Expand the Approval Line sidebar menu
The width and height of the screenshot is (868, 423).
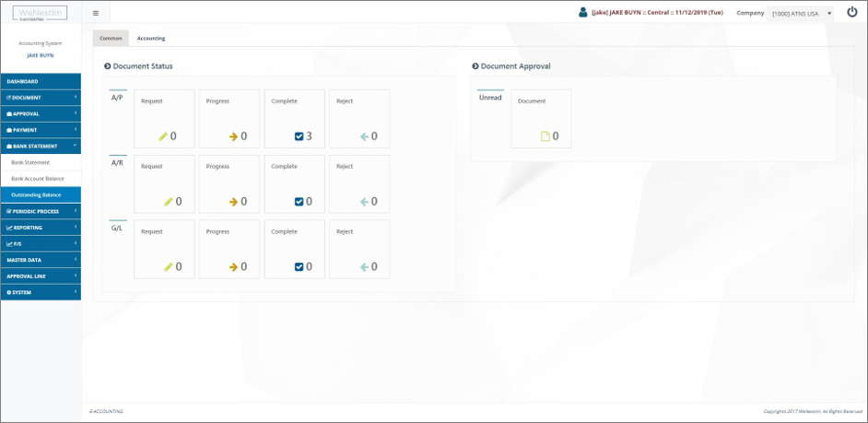41,276
